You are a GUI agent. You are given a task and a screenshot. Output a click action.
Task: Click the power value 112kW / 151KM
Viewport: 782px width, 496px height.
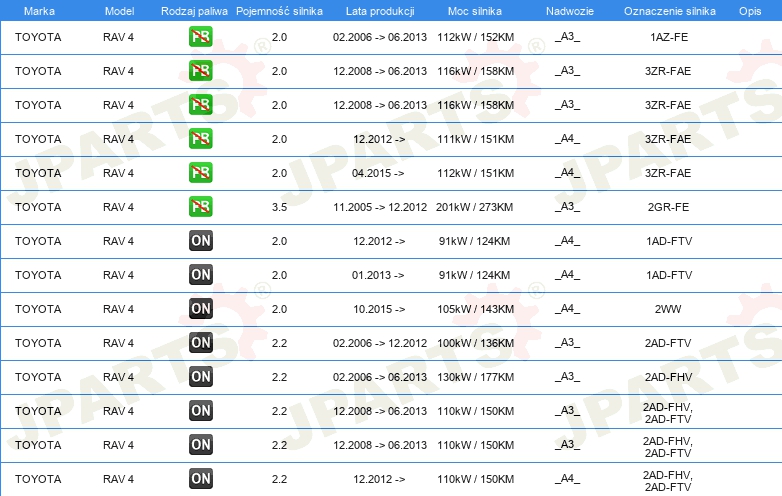coord(475,173)
